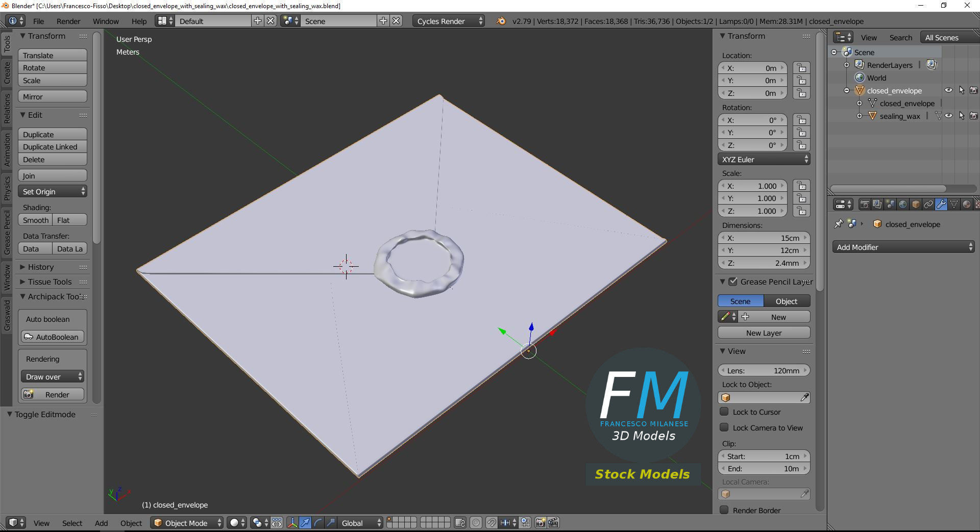This screenshot has height=532, width=980.
Task: Open the Modifiers wrench properties tab
Action: click(941, 205)
